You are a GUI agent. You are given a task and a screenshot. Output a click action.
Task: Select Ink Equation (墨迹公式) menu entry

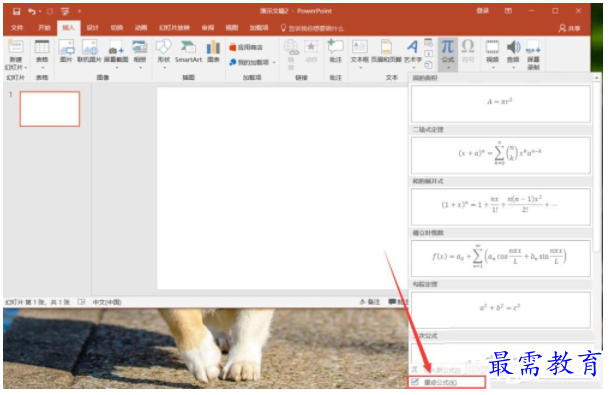coord(447,383)
